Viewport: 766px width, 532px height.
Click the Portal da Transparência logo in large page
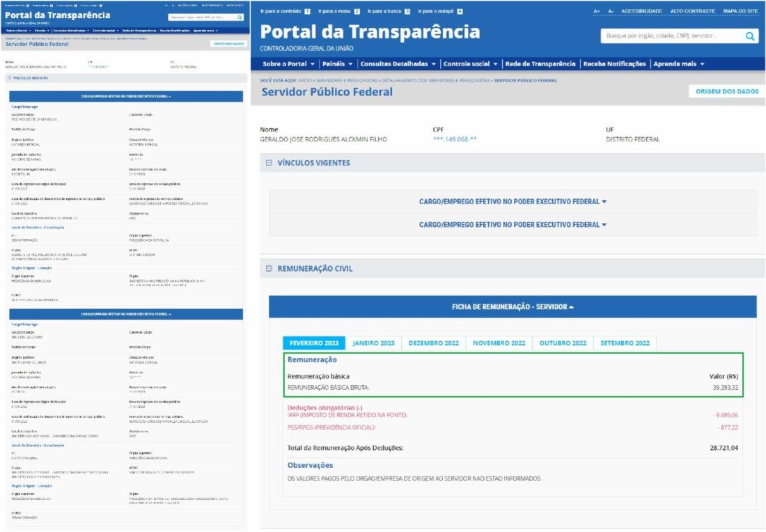coord(370,32)
